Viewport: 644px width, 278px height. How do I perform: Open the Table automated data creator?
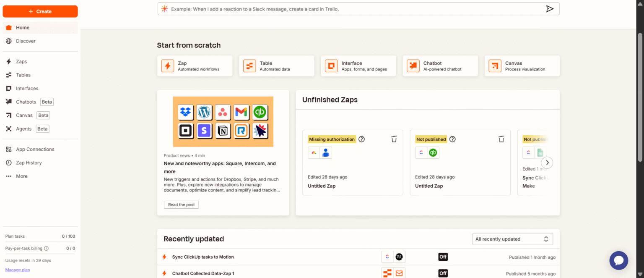click(x=276, y=66)
